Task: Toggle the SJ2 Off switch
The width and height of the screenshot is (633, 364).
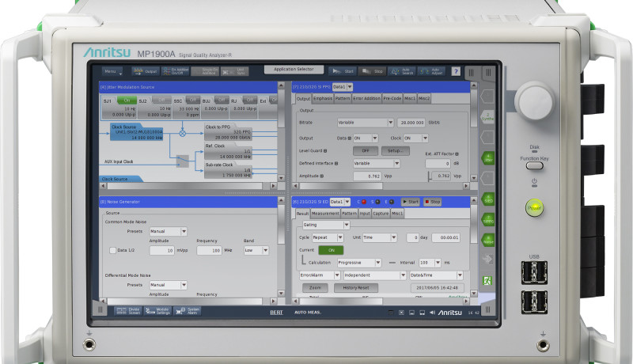Action: pos(161,100)
